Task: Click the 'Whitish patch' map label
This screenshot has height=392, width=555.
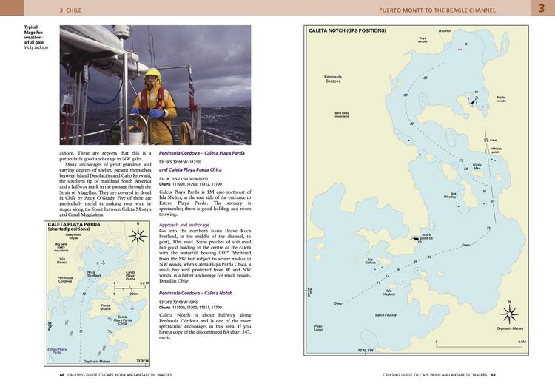Action: [x=497, y=150]
